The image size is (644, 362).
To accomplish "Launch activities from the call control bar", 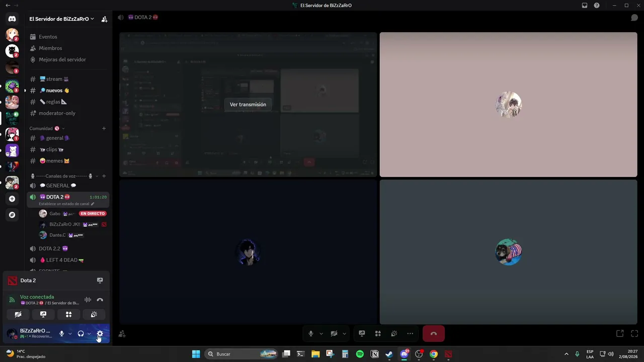I will pos(378,333).
